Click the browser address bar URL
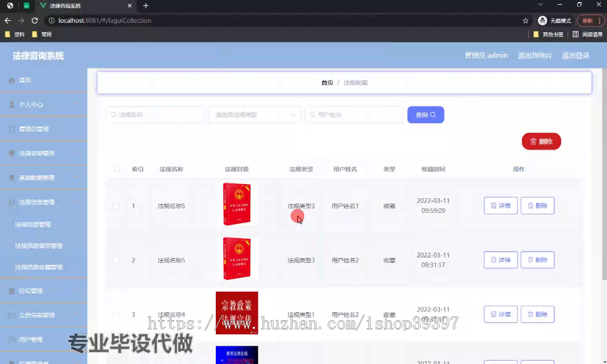 point(105,20)
